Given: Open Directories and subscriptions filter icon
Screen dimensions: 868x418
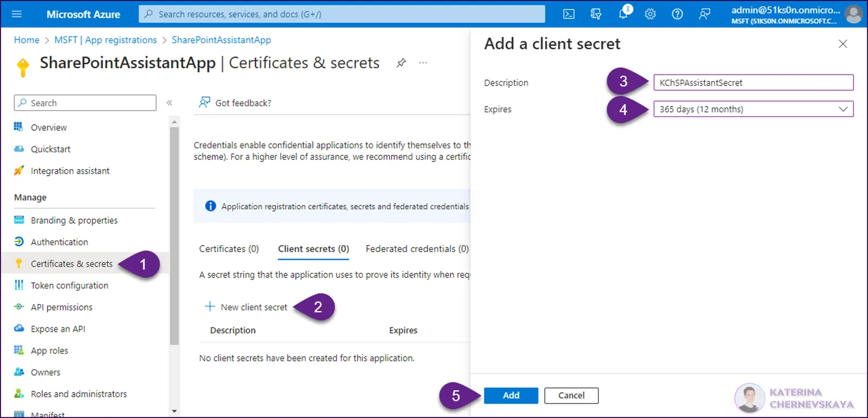Looking at the screenshot, I should tap(596, 14).
